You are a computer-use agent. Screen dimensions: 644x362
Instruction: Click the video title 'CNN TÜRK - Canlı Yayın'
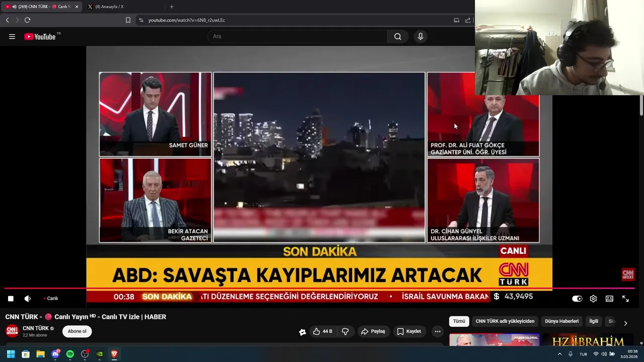[86, 317]
